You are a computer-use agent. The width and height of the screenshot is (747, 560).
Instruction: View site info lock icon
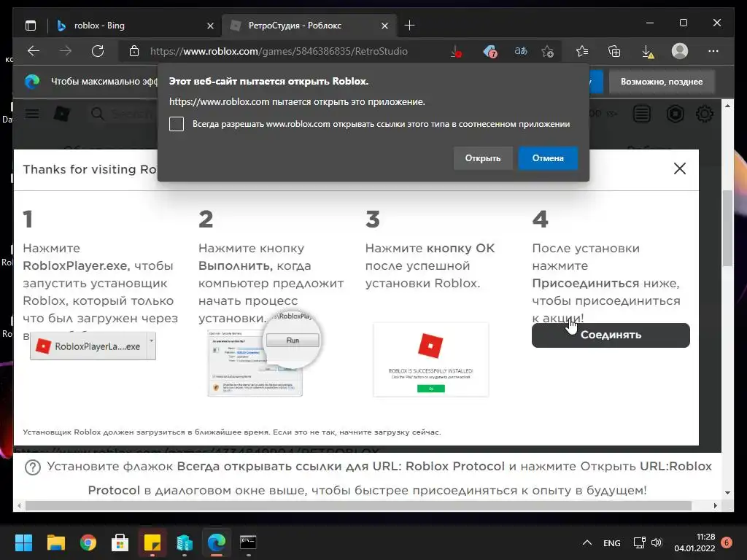[x=134, y=51]
